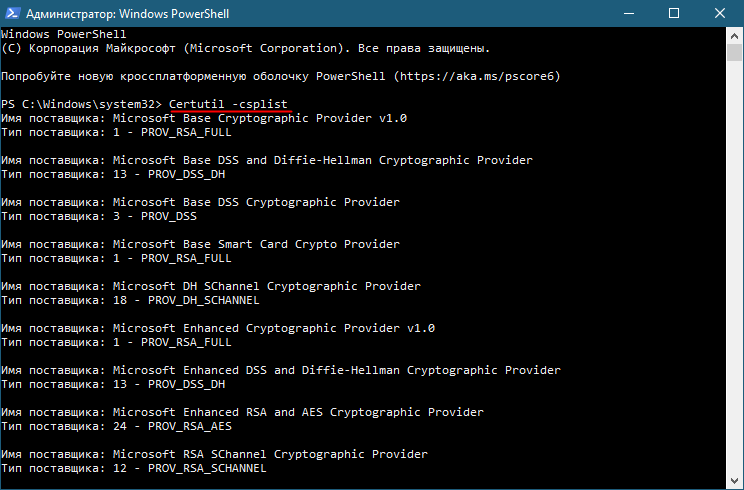Click the PROV_DH_SCHANNEL provider type text
The height and width of the screenshot is (490, 744).
click(204, 300)
